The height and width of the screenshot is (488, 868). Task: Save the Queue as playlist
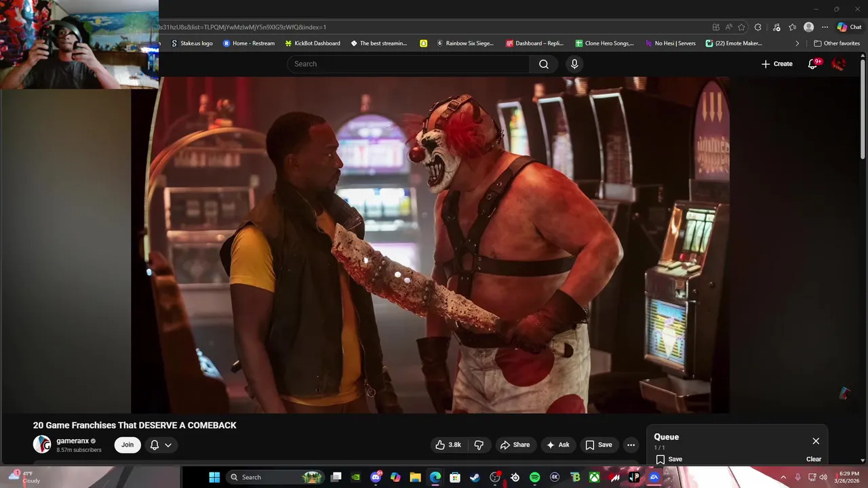669,459
